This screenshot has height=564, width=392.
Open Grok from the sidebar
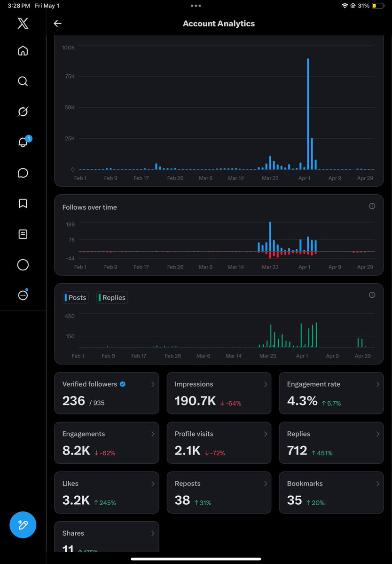(23, 112)
